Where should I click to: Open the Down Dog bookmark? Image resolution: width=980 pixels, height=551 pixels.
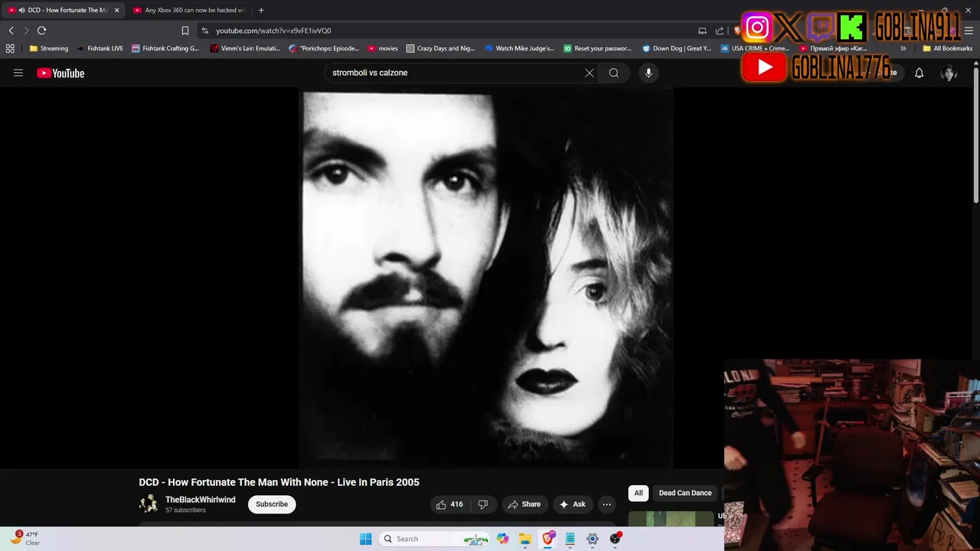point(677,48)
